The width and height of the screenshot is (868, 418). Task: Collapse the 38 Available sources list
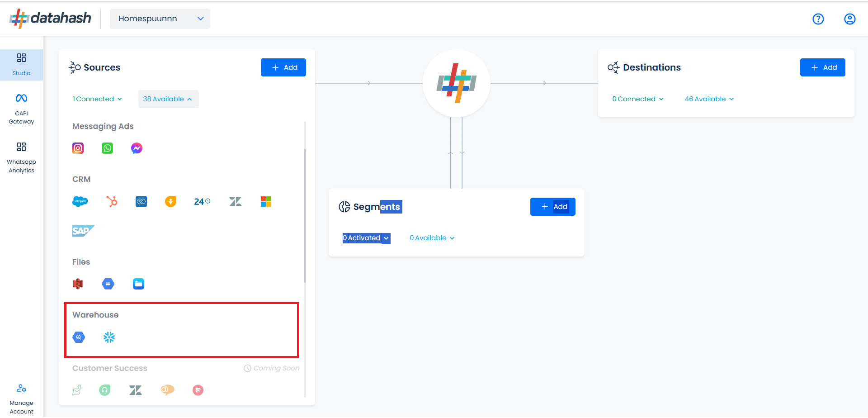pyautogui.click(x=168, y=99)
